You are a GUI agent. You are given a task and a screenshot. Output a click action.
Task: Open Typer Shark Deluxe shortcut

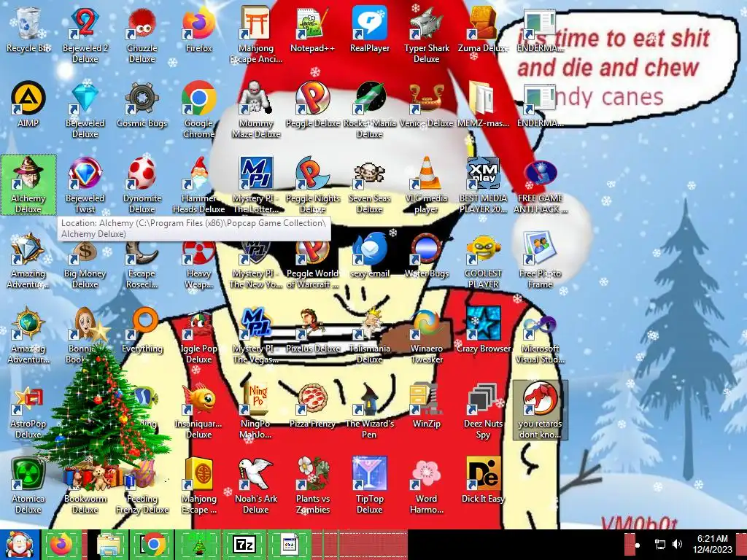tap(426, 34)
